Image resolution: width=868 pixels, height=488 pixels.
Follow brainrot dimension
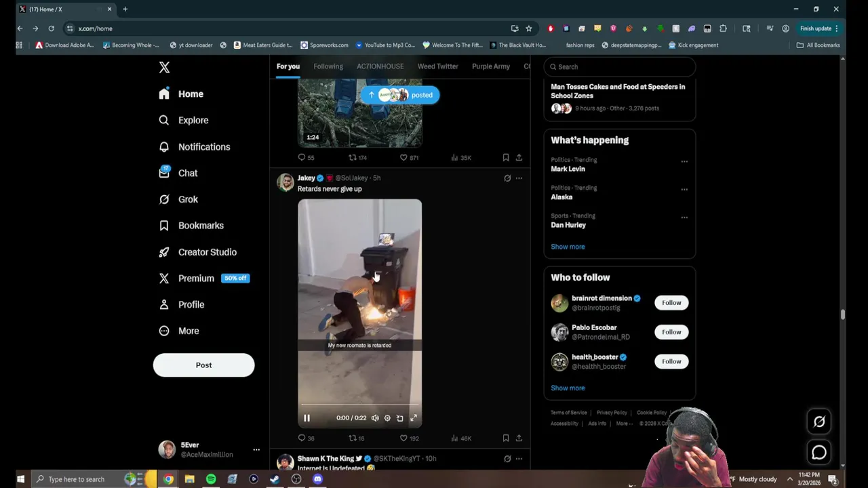pos(671,303)
